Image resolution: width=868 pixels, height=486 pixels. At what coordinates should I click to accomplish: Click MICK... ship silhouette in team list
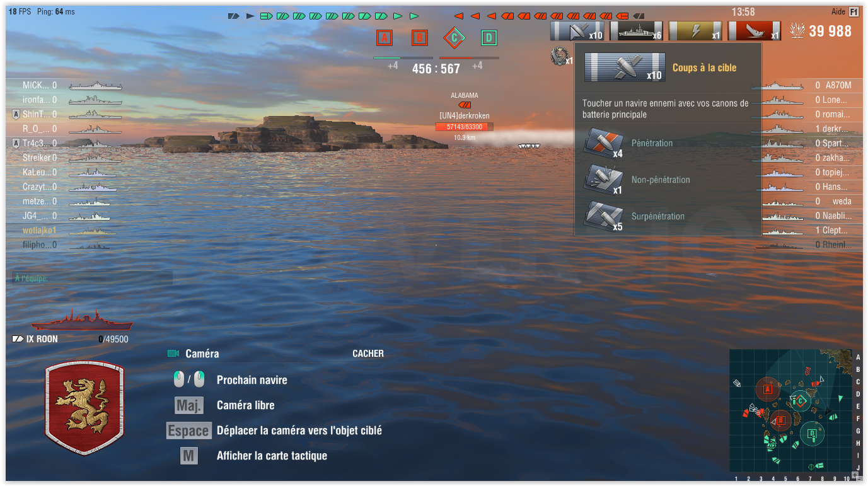pyautogui.click(x=95, y=86)
